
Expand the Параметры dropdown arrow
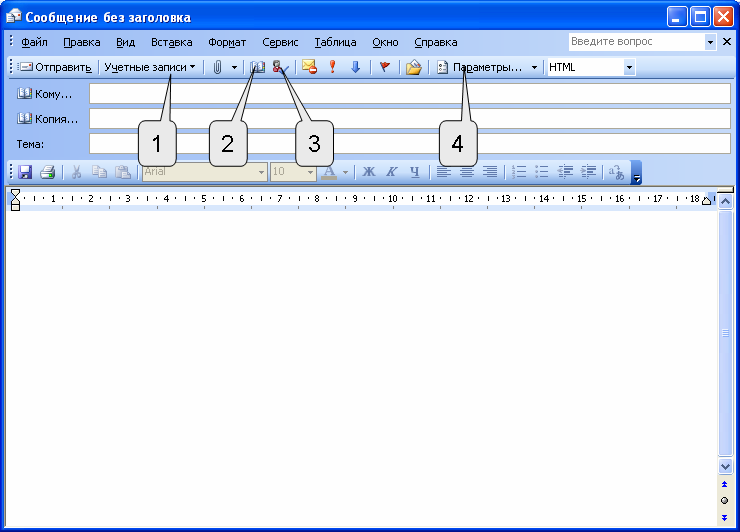click(x=534, y=68)
